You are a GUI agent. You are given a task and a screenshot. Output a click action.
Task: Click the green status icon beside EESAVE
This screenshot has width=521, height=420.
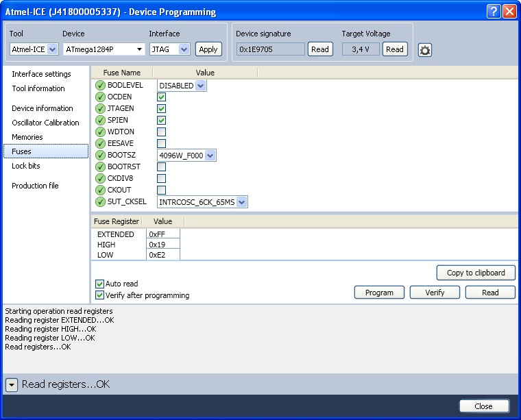point(100,143)
